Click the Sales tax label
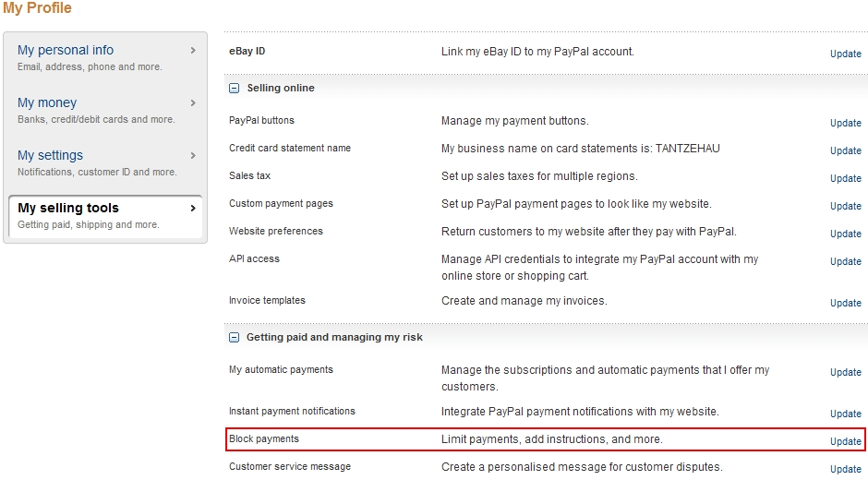 point(249,175)
